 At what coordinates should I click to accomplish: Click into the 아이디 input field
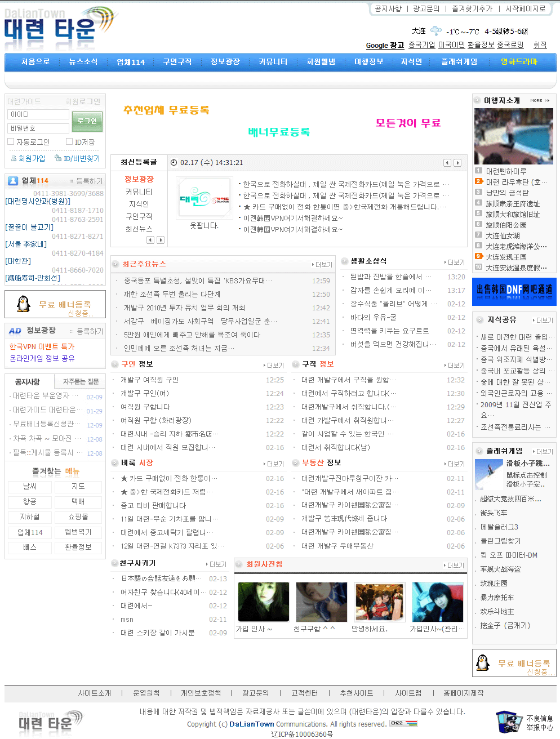[38, 114]
